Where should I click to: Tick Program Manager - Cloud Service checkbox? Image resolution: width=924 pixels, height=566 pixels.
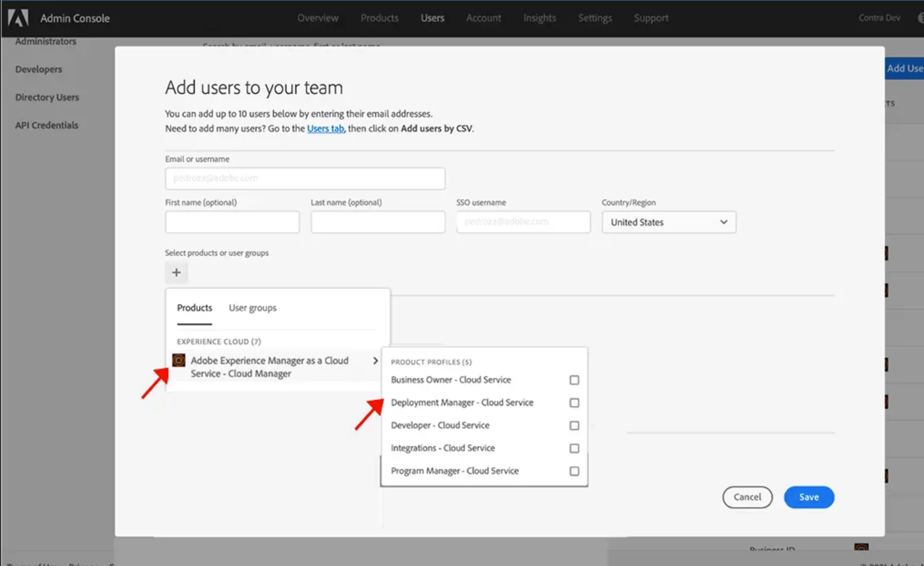[574, 471]
